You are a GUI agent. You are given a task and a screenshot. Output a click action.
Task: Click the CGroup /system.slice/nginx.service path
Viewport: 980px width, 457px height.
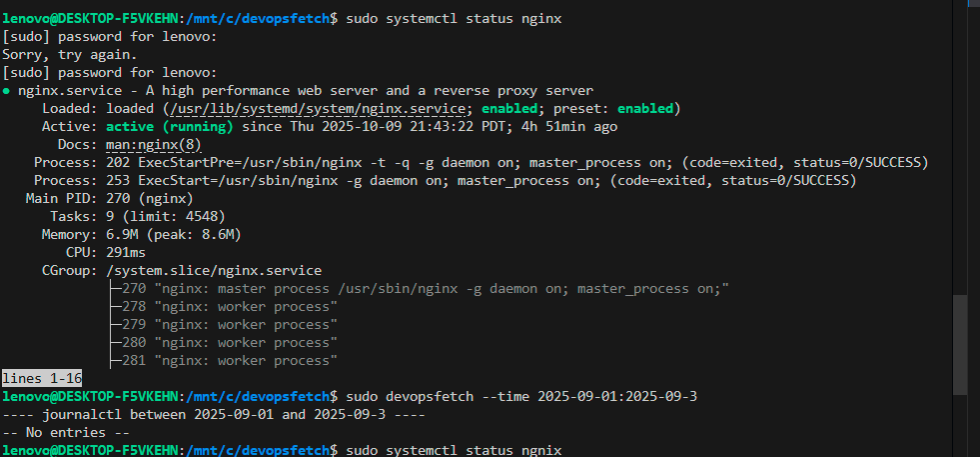coord(214,271)
